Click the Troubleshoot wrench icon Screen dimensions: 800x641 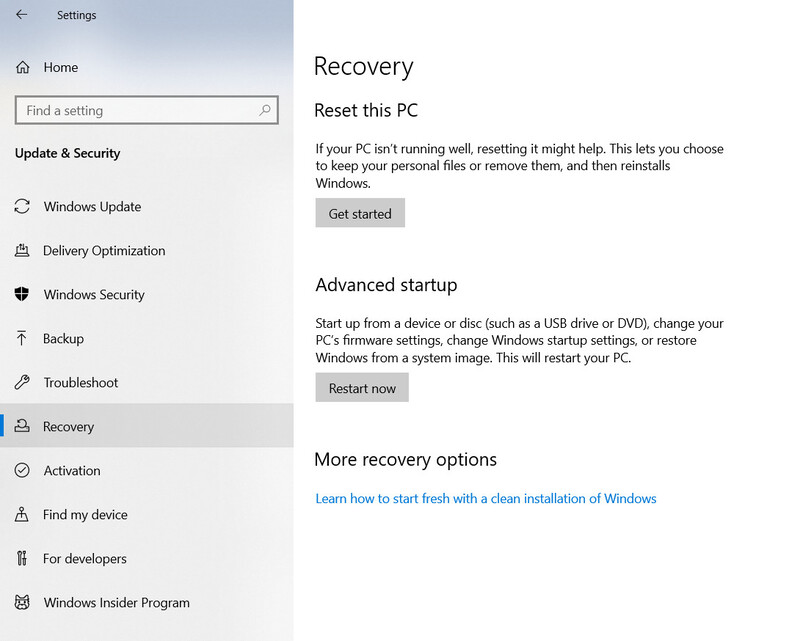22,382
